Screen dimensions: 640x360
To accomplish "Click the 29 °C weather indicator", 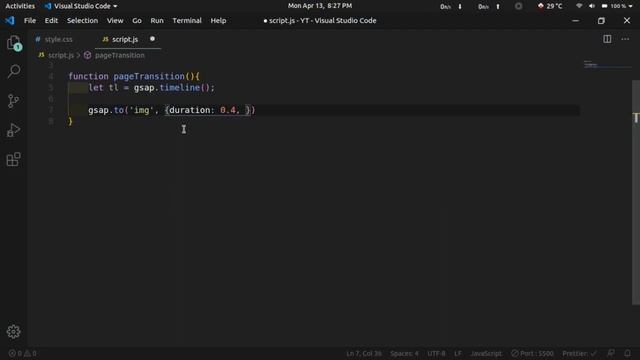I will (550, 6).
